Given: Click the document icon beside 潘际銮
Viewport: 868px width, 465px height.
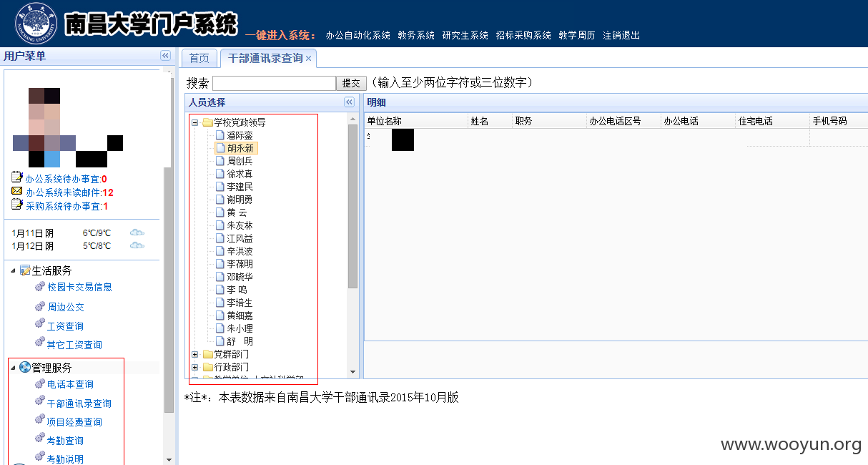Looking at the screenshot, I should point(220,135).
